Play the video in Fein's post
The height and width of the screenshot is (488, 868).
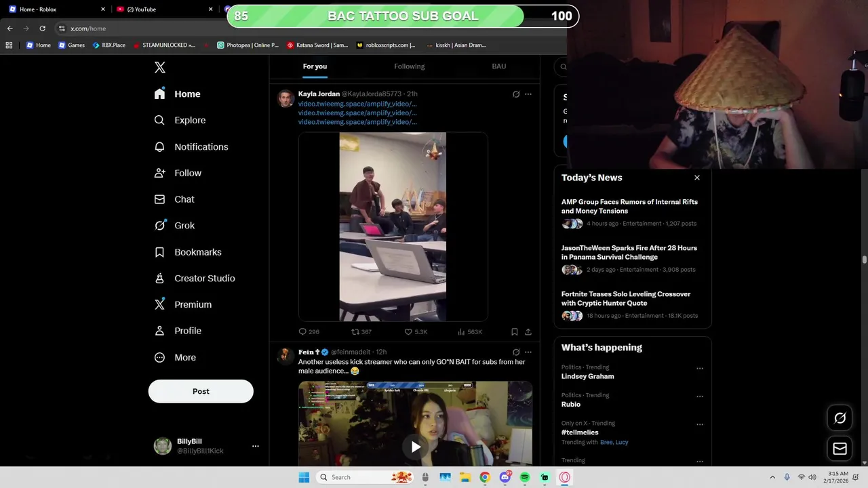click(x=416, y=447)
